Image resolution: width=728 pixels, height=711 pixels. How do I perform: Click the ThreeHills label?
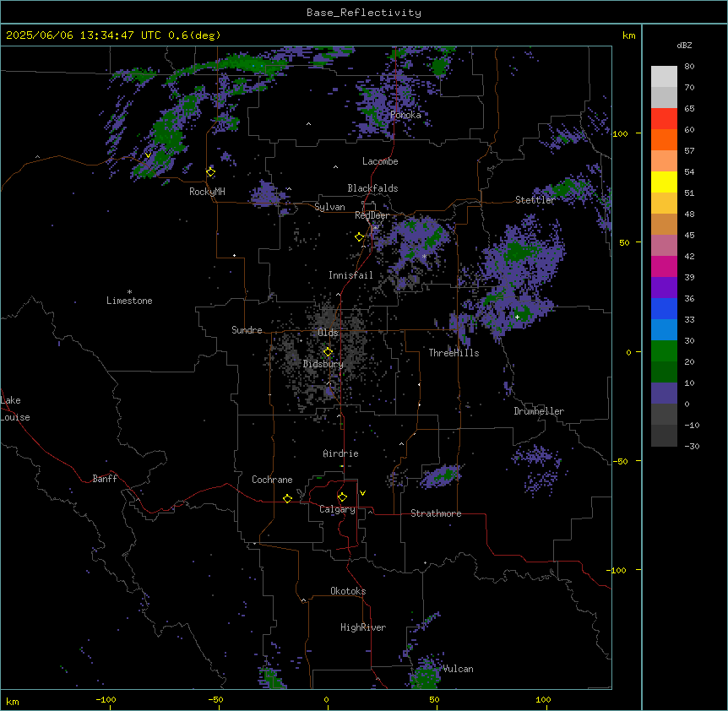coord(454,353)
